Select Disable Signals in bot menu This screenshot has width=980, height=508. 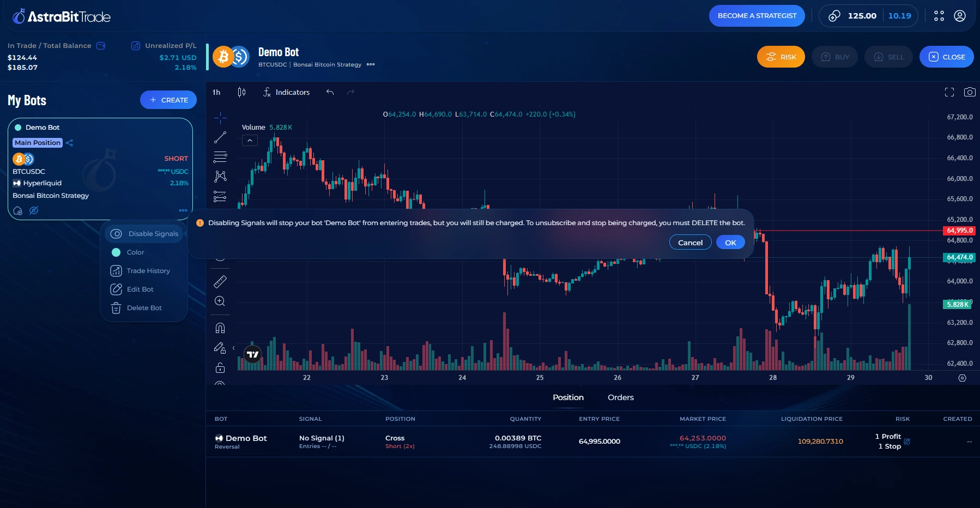144,234
